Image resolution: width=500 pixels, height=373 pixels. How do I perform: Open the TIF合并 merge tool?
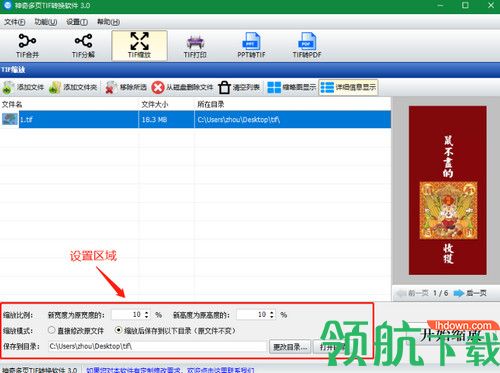point(28,46)
